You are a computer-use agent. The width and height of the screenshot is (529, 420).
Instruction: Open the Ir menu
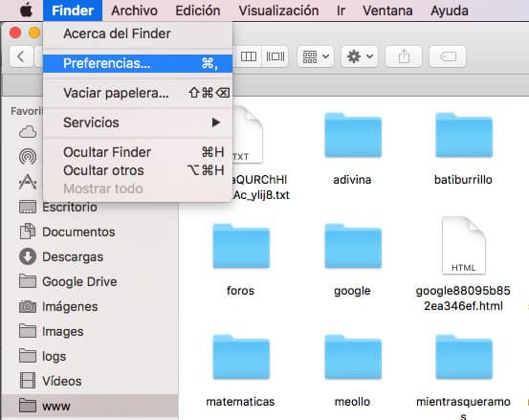(341, 11)
